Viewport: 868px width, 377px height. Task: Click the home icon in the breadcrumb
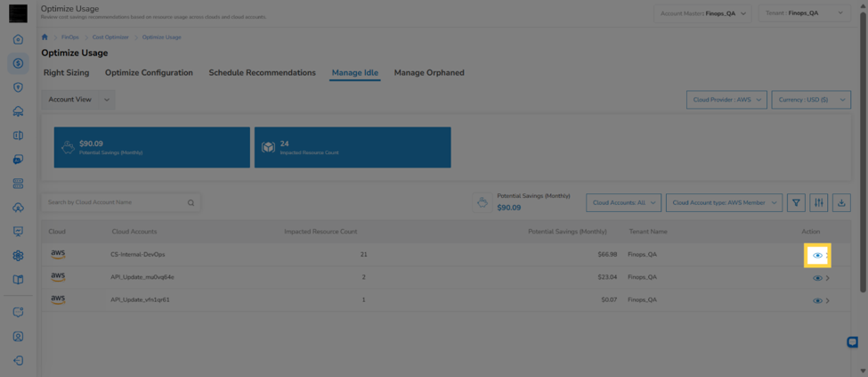(x=45, y=37)
